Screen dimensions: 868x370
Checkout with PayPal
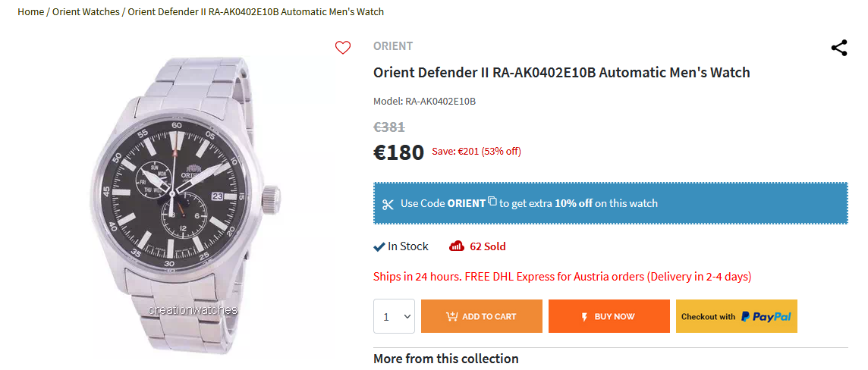coord(736,316)
